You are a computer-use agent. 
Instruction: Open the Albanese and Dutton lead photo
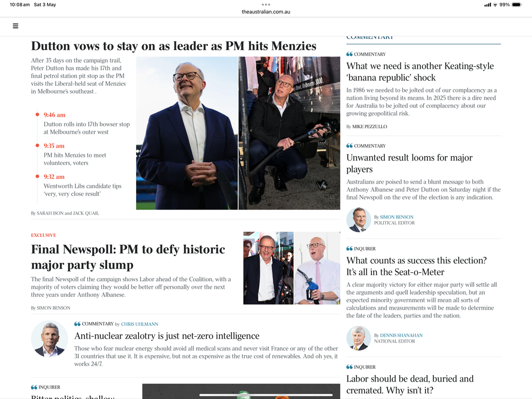tap(238, 133)
